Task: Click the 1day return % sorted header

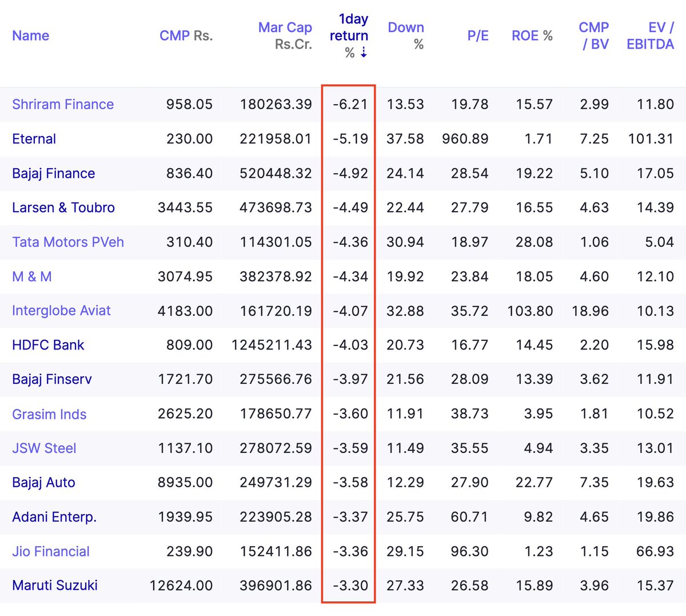Action: (349, 35)
